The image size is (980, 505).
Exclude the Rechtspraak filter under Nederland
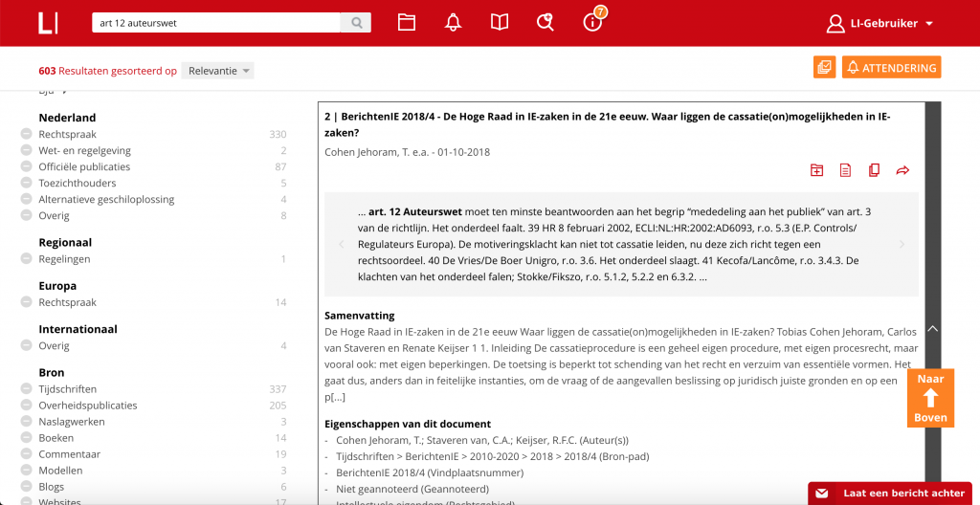[26, 134]
